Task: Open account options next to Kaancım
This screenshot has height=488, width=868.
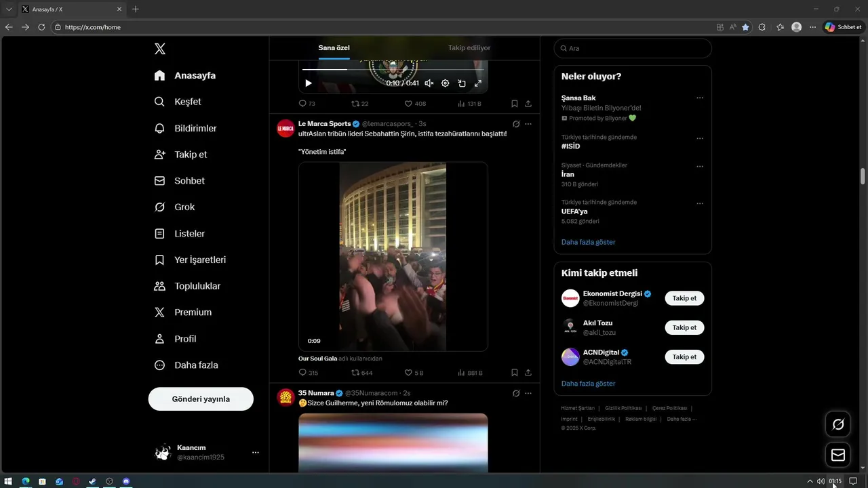Action: tap(256, 452)
